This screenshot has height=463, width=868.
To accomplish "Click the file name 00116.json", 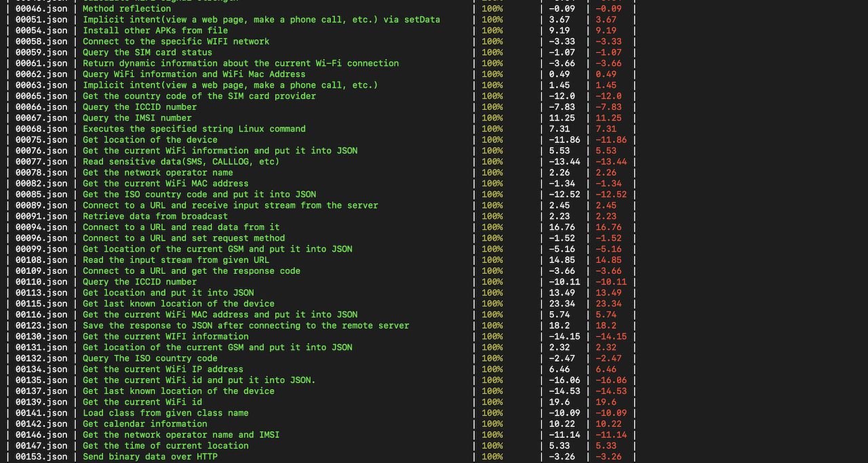I will click(x=41, y=315).
